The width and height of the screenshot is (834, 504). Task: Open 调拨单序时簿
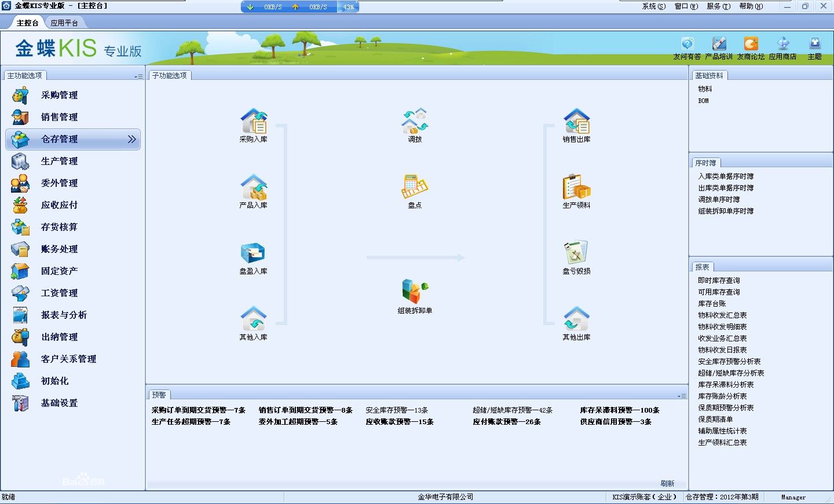click(x=719, y=200)
